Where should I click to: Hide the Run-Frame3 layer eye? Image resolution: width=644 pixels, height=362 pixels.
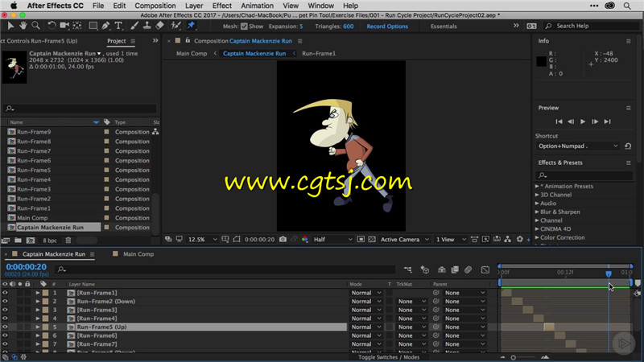(5, 310)
